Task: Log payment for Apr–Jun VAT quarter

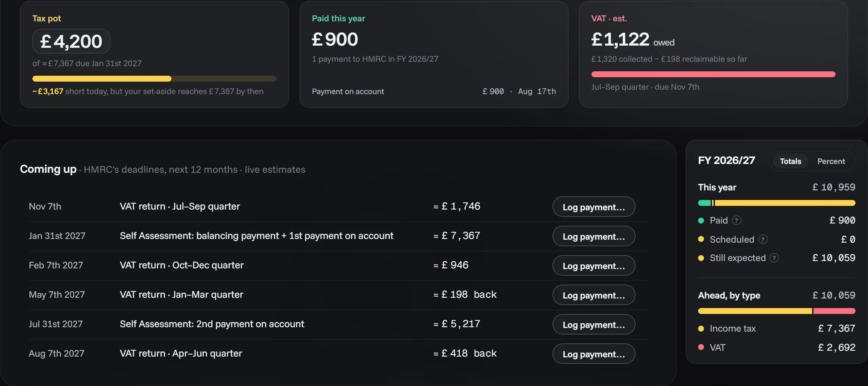Action: tap(594, 354)
